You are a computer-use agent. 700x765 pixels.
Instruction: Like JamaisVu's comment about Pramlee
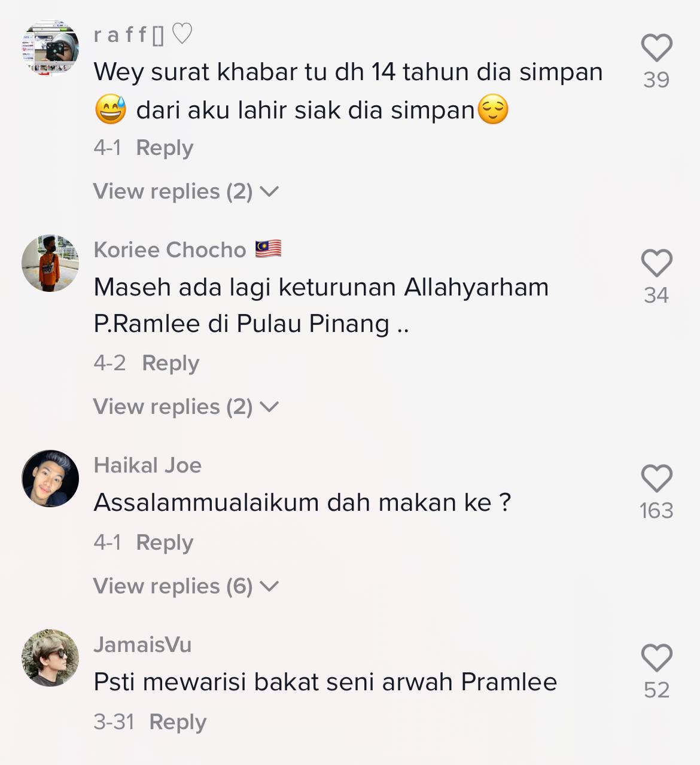[x=656, y=658]
